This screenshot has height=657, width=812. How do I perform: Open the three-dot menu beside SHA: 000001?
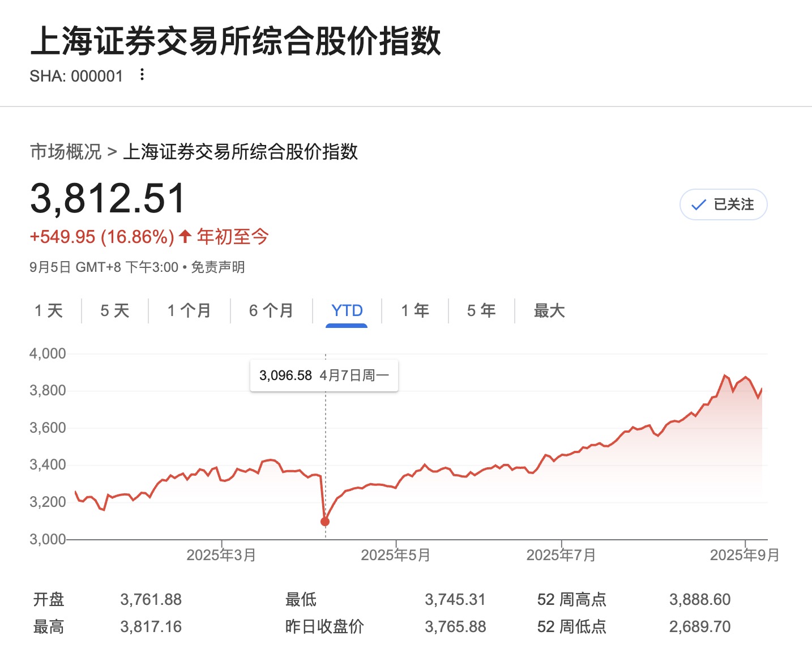pyautogui.click(x=142, y=75)
